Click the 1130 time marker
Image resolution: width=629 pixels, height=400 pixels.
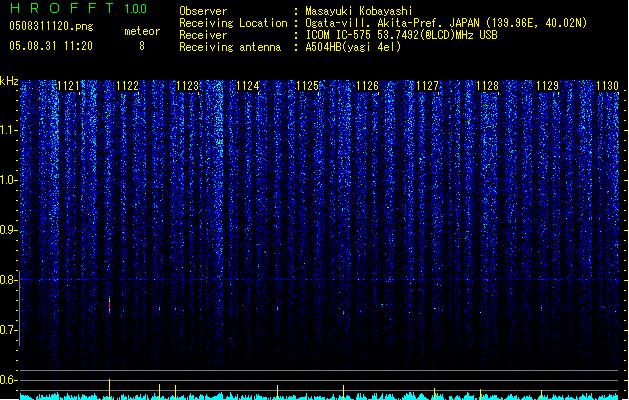pyautogui.click(x=607, y=86)
